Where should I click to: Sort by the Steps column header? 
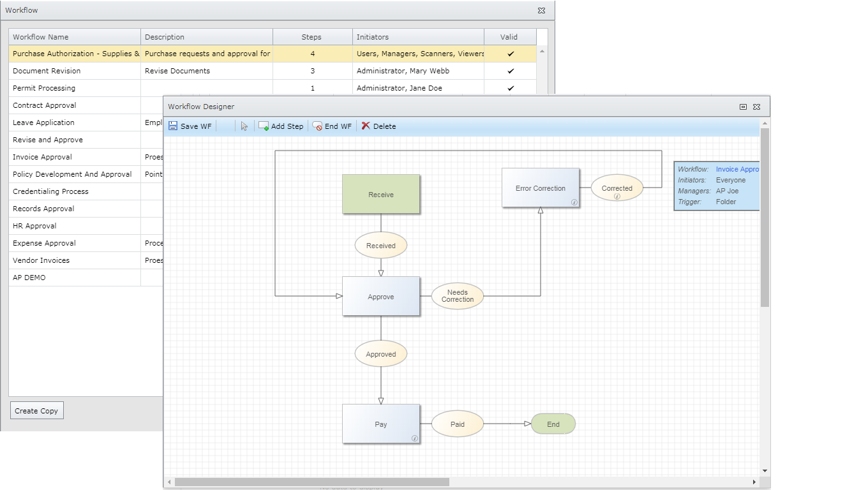click(312, 36)
